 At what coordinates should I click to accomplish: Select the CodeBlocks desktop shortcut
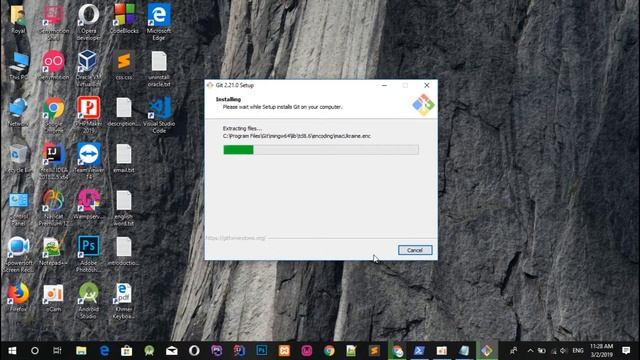click(x=124, y=19)
